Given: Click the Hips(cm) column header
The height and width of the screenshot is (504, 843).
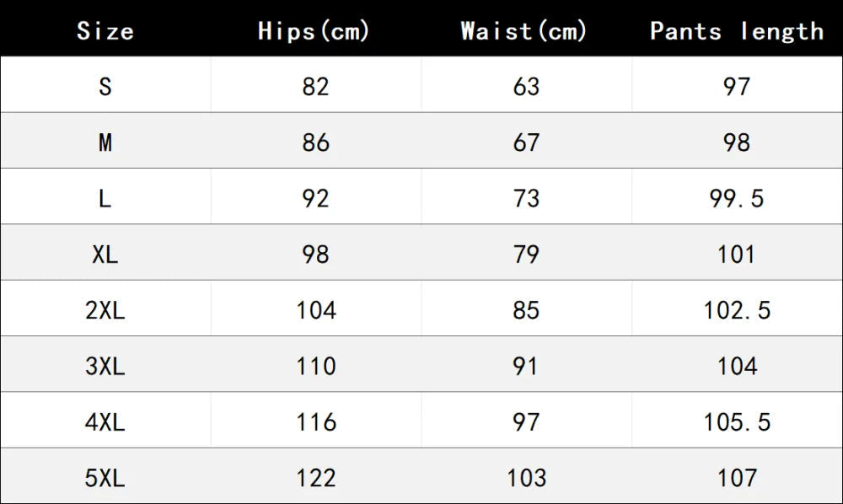Looking at the screenshot, I should (314, 30).
